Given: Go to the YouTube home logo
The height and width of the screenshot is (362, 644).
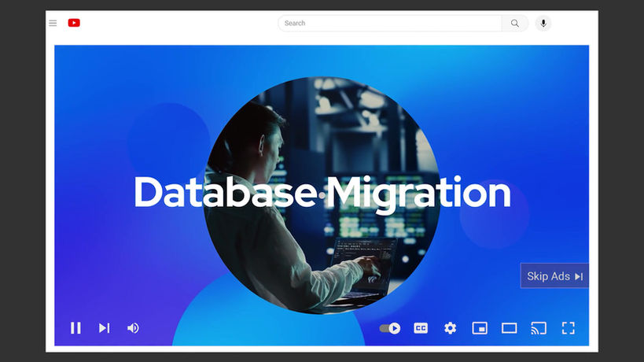Looking at the screenshot, I should 74,23.
